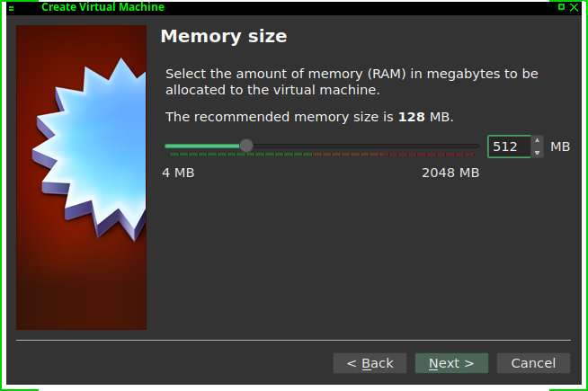Image resolution: width=588 pixels, height=391 pixels.
Task: Click the Memory size heading
Action: coord(223,37)
